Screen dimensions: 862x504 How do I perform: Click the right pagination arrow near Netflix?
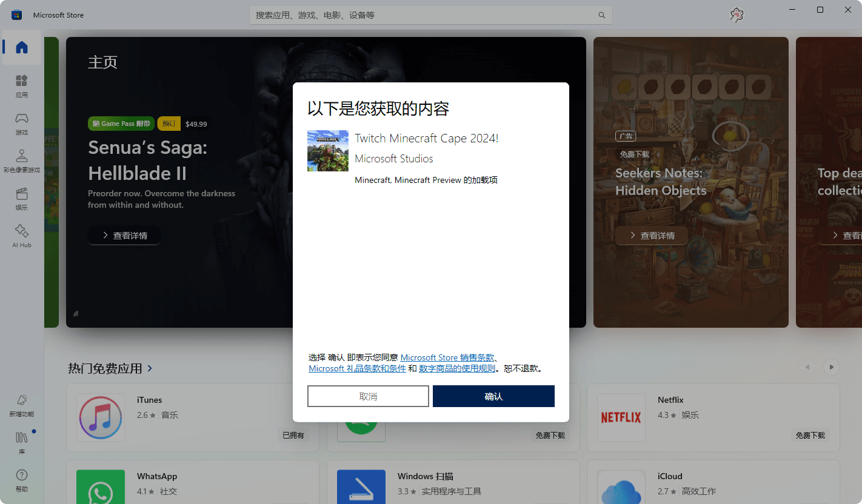[x=831, y=367]
